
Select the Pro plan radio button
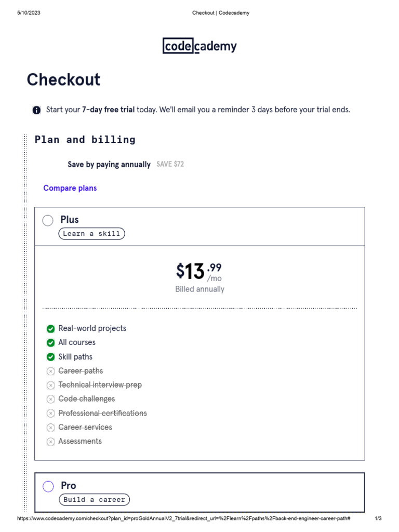(48, 486)
